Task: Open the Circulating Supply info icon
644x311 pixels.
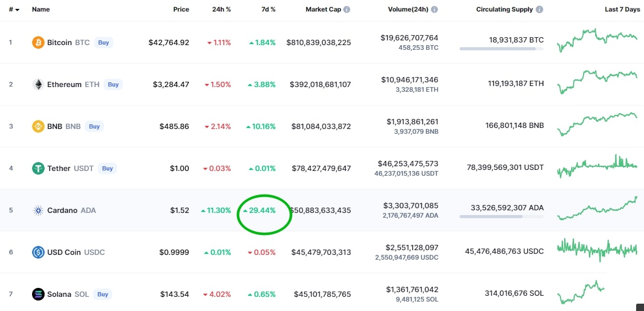Action: point(539,9)
